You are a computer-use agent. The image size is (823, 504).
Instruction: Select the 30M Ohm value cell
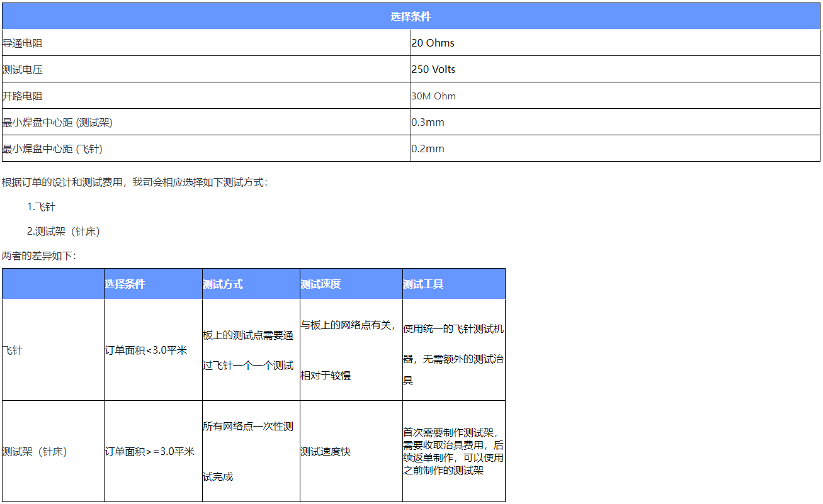433,96
